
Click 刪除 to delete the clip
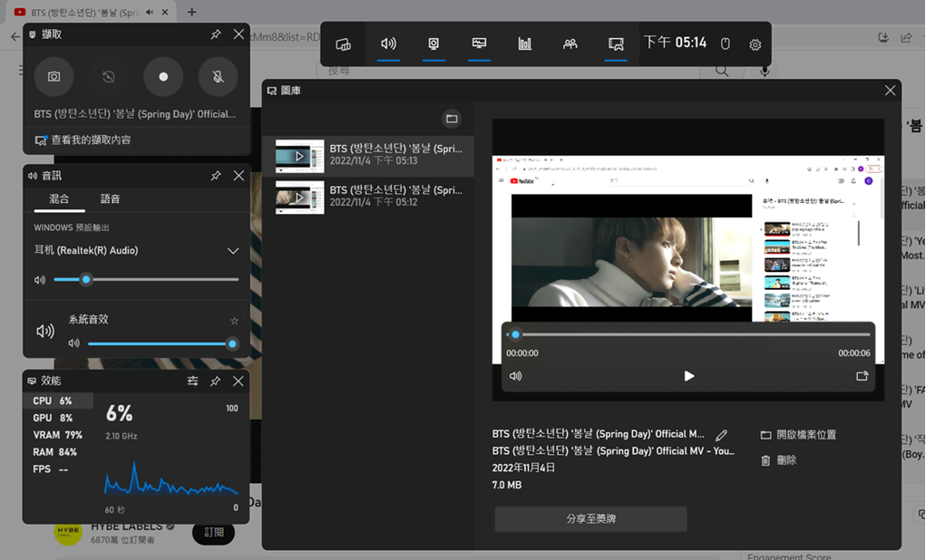point(779,460)
